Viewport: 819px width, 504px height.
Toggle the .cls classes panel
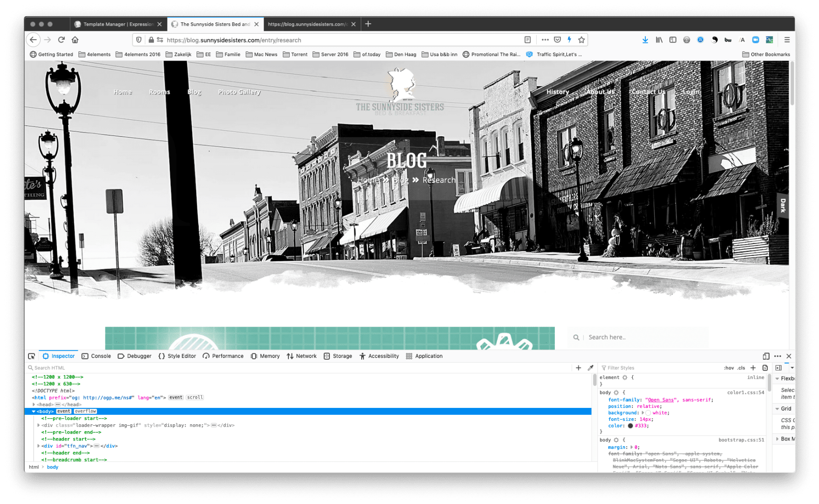741,368
